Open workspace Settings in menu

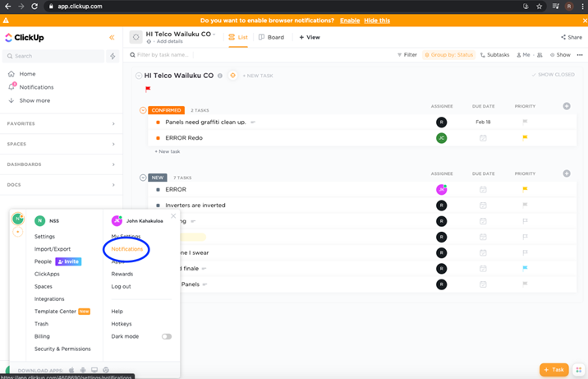44,237
